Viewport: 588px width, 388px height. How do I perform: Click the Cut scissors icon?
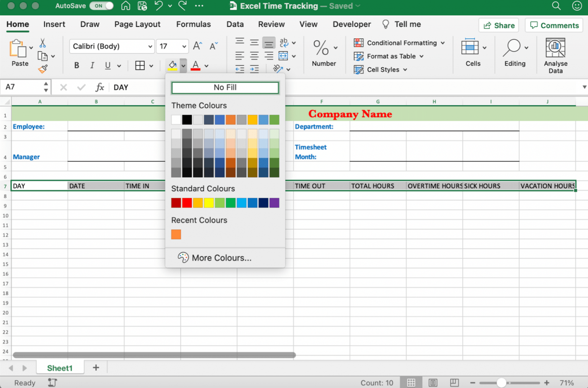(x=43, y=43)
